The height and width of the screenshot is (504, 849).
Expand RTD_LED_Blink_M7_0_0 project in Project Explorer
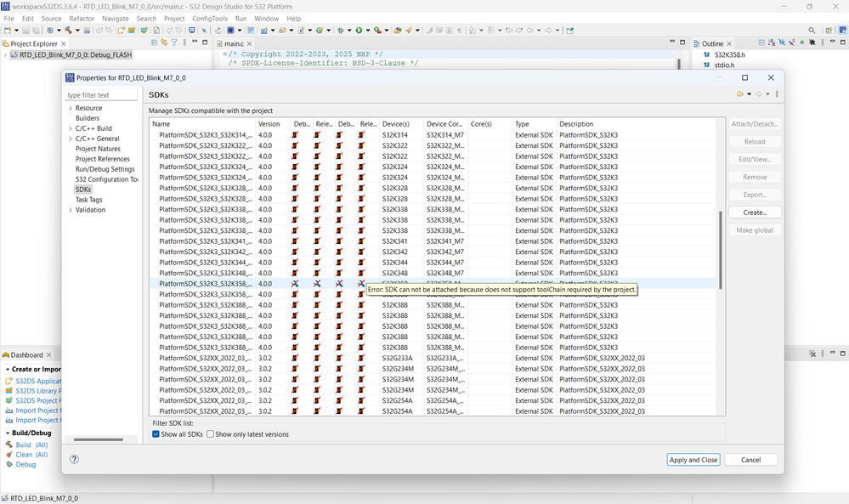click(x=5, y=54)
